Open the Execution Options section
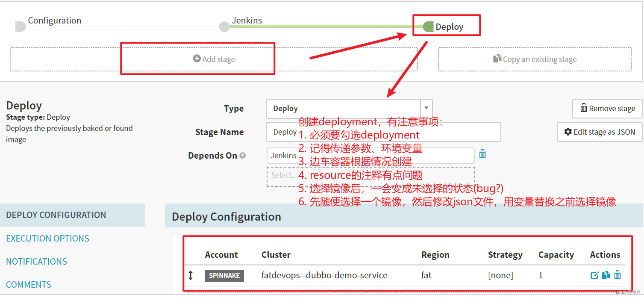 click(47, 238)
